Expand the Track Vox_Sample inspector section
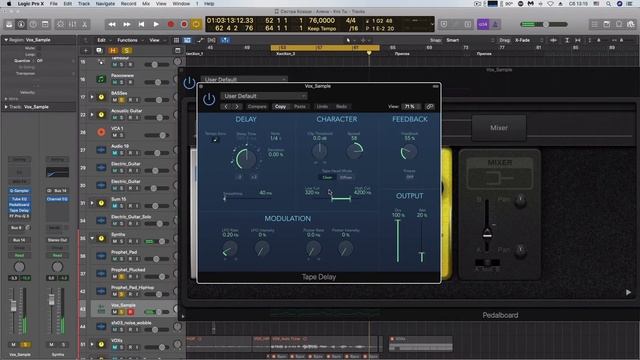This screenshot has height=360, width=640. 6,107
